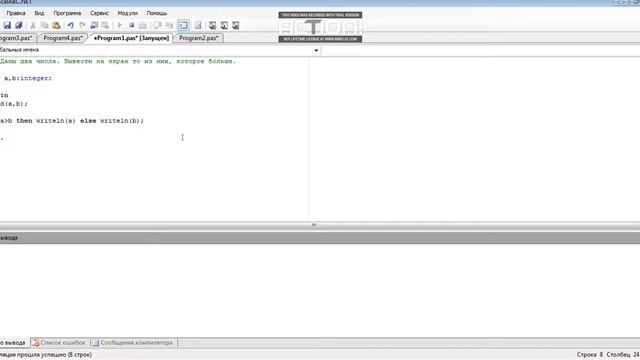Click the Столбец status bar entry
Image resolution: width=640 pixels, height=360 pixels.
[x=623, y=355]
